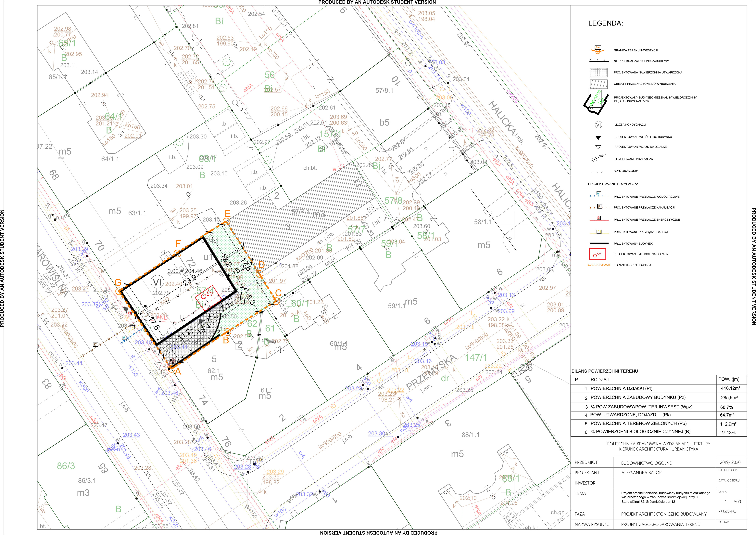Select the demolition objects diagonal hatch in legend
This screenshot has height=535, width=756.
[599, 84]
